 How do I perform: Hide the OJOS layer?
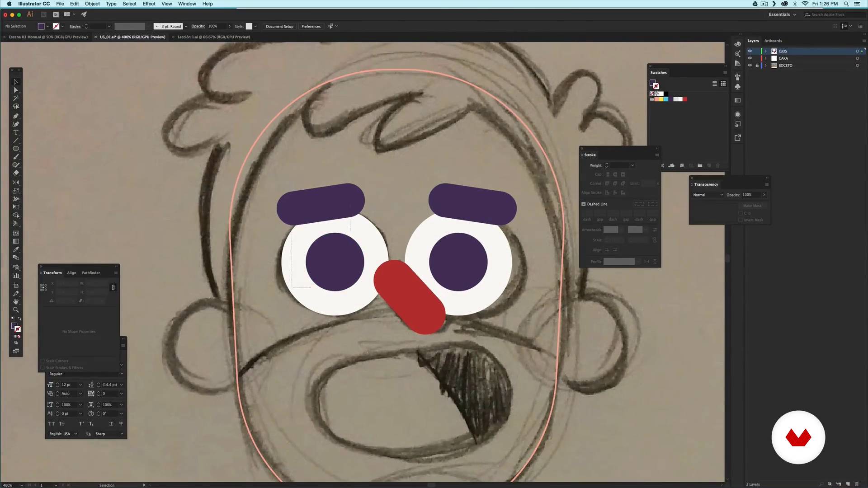point(750,51)
